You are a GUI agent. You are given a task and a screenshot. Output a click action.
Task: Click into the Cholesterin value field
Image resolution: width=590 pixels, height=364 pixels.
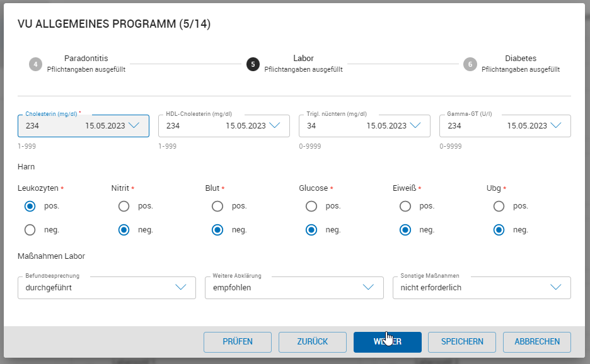click(x=50, y=126)
